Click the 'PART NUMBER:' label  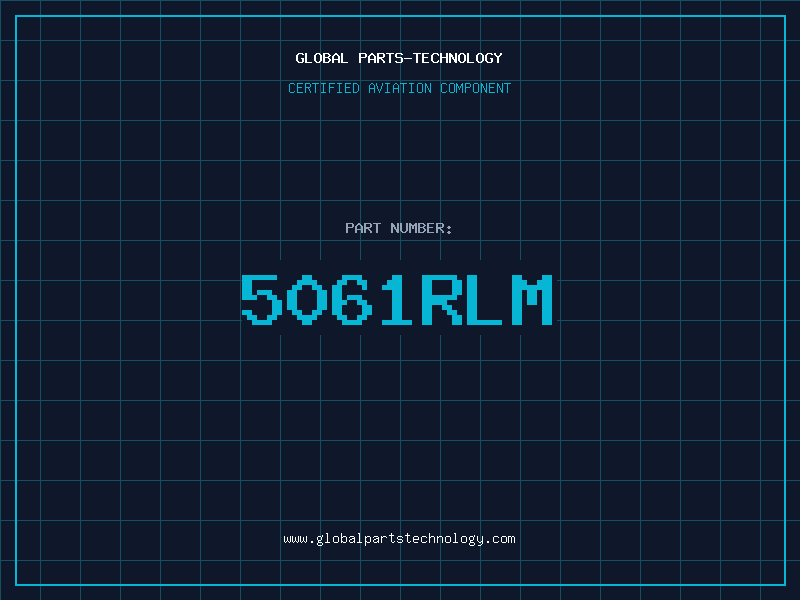pyautogui.click(x=399, y=228)
